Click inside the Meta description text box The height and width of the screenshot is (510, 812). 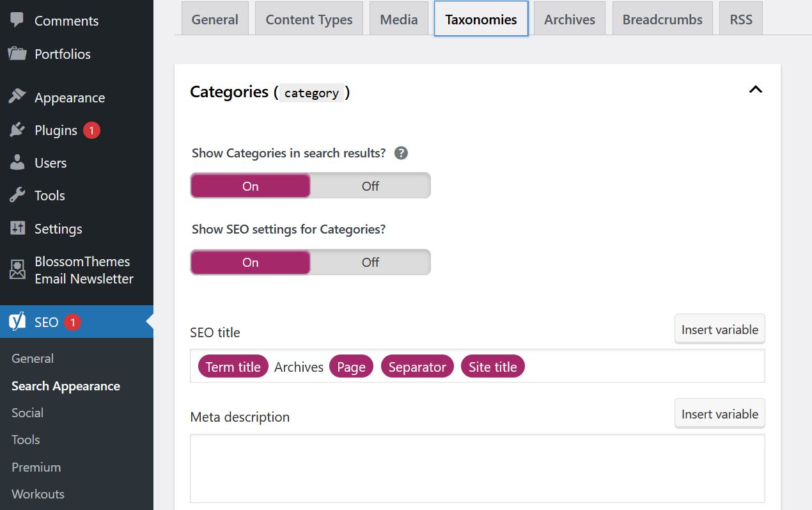[477, 468]
